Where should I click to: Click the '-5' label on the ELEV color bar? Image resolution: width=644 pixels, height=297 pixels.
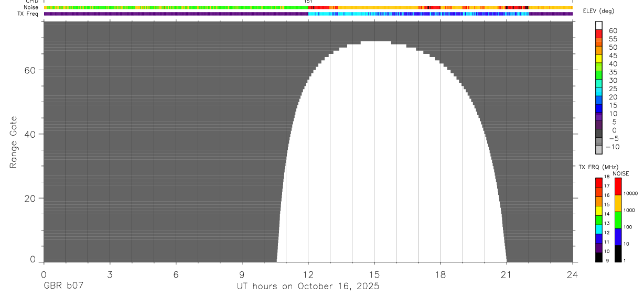tap(614, 138)
